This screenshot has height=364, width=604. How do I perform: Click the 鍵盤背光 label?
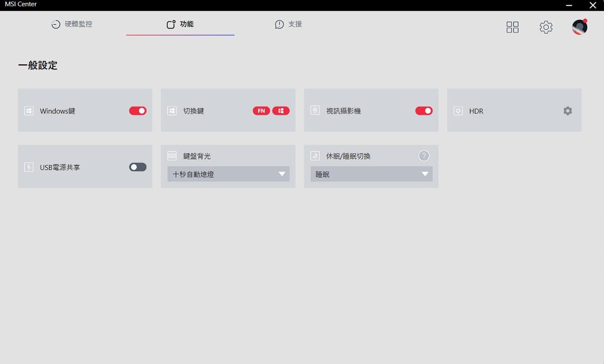coord(197,156)
